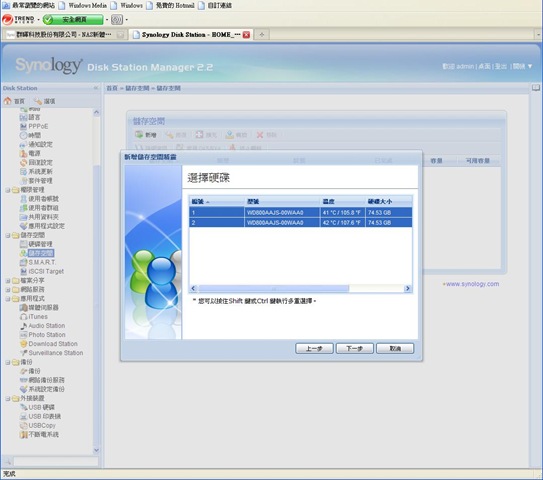Expand the 網路服務 tree folder

(8, 290)
